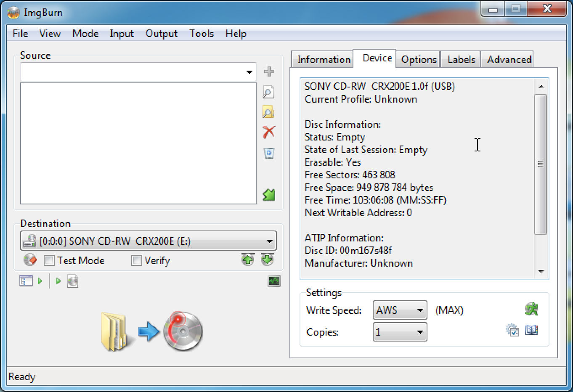Click the recycle bin clear list icon
573x392 pixels.
269,153
